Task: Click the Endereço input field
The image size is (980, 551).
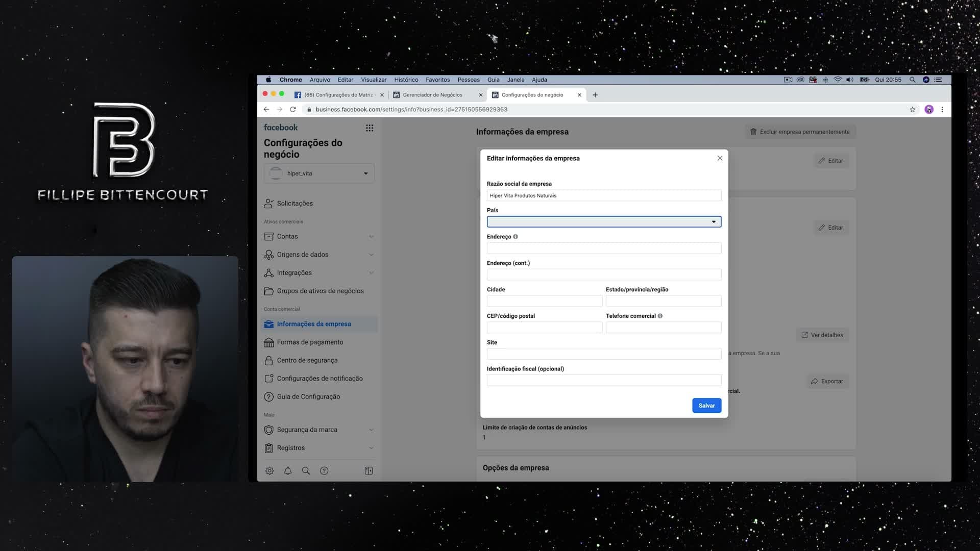Action: pos(604,248)
